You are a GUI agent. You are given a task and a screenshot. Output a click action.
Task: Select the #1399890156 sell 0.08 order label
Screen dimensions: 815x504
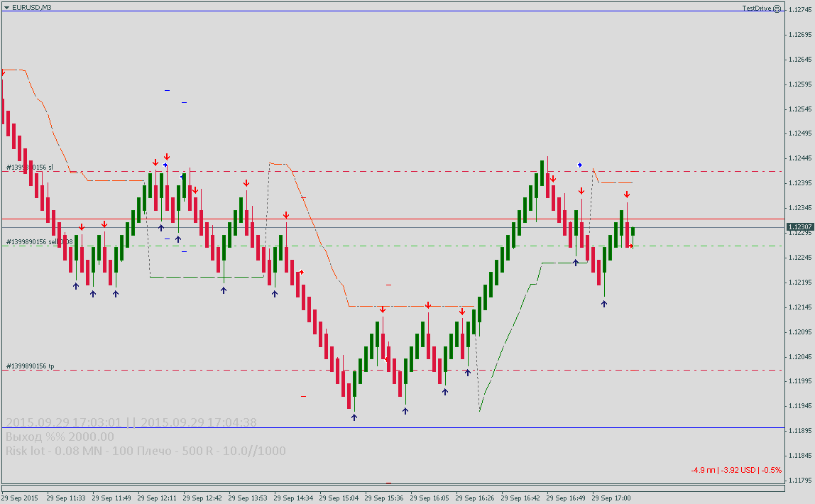coord(40,242)
